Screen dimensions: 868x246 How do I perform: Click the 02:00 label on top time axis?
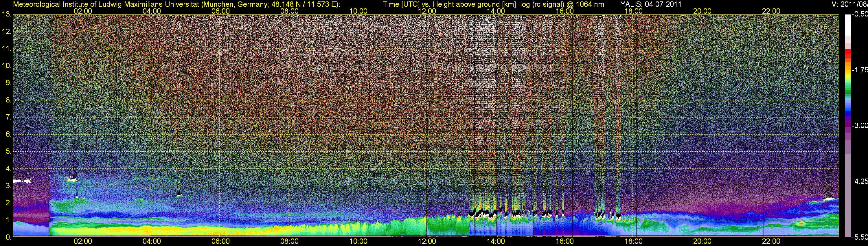point(82,11)
